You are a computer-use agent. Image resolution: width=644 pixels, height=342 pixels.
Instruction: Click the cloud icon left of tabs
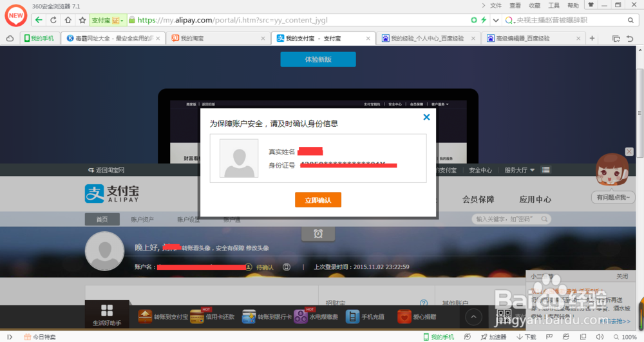(10, 38)
